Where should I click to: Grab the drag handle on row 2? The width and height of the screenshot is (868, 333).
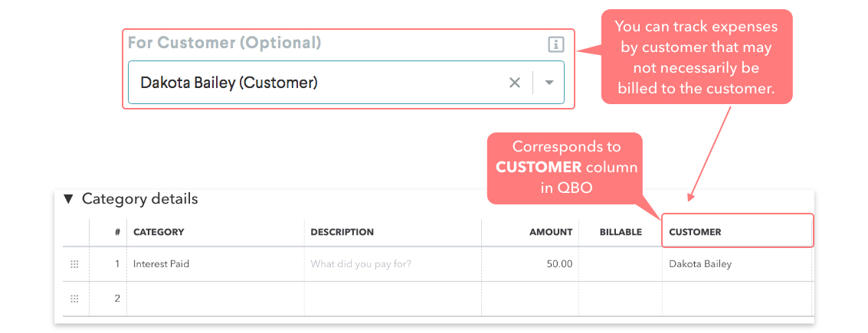pos(74,299)
